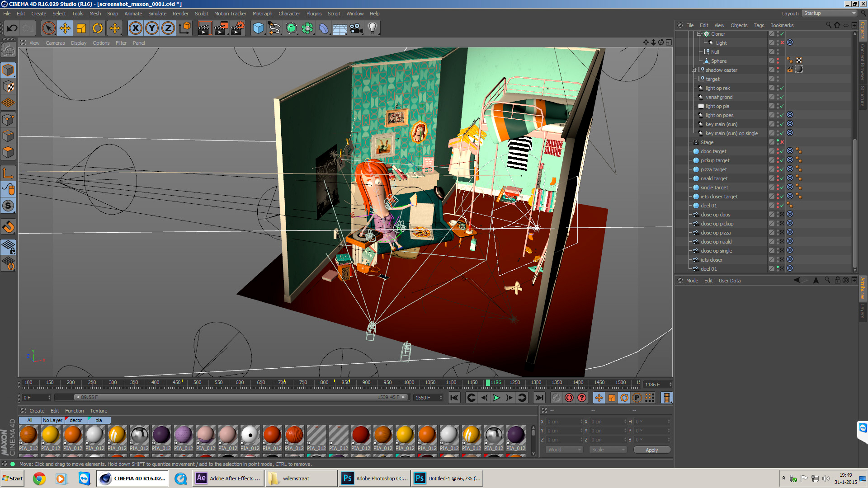Select All materials tab
This screenshot has width=868, height=488.
pyautogui.click(x=30, y=420)
